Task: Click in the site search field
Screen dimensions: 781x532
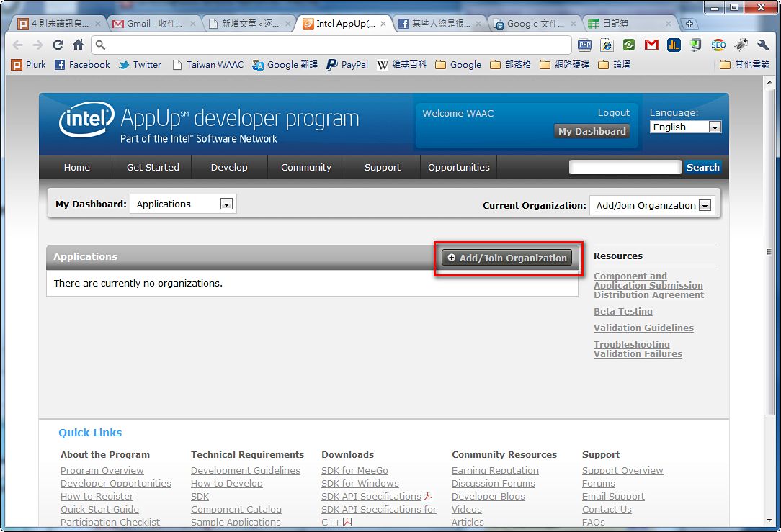Action: click(625, 167)
